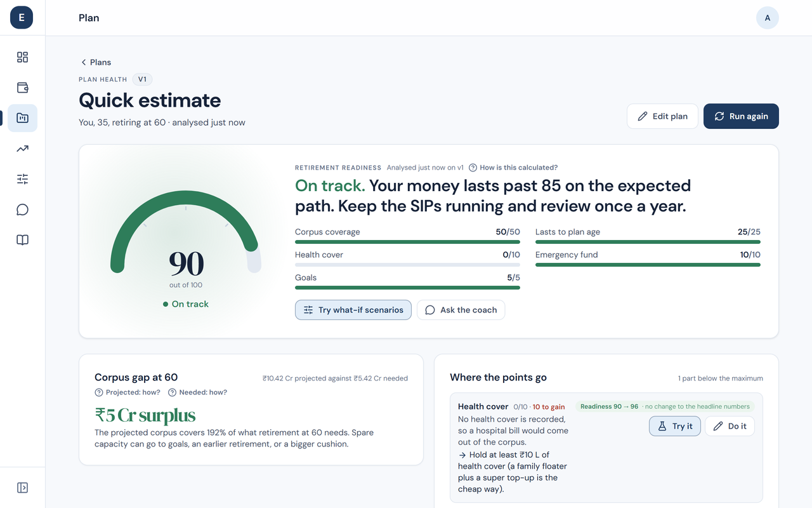
Task: Click On track status below the gauge
Action: (x=186, y=304)
